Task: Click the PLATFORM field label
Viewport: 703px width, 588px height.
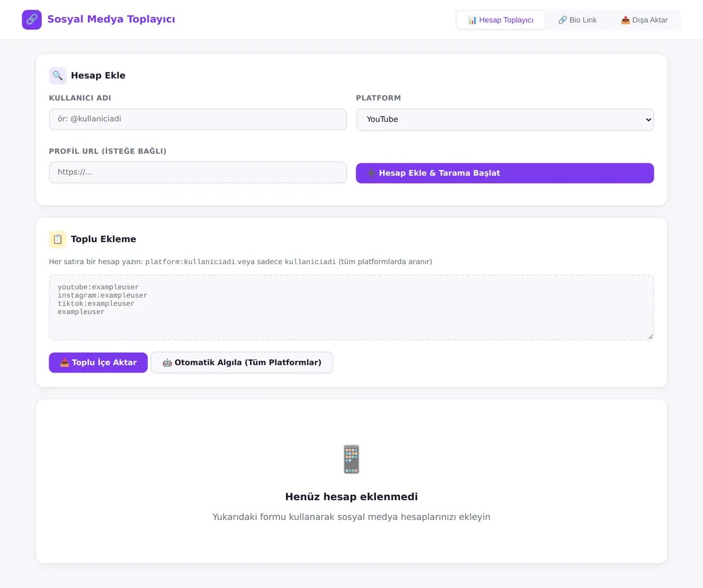Action: (x=378, y=98)
